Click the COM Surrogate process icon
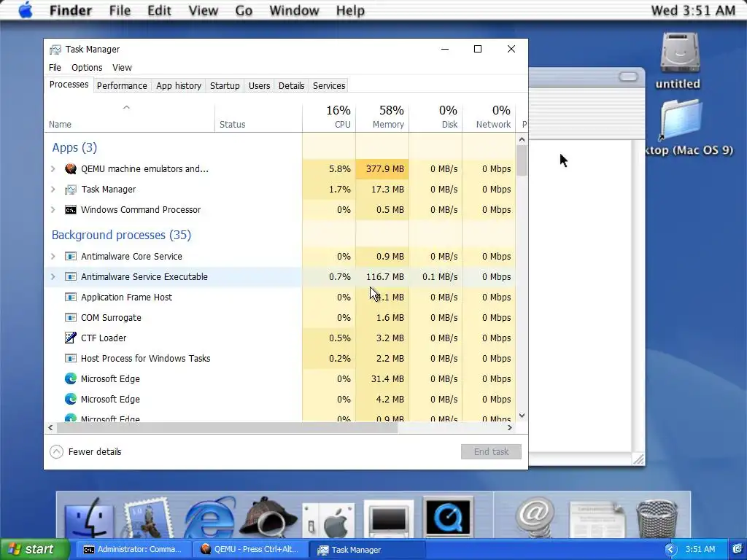 71,318
